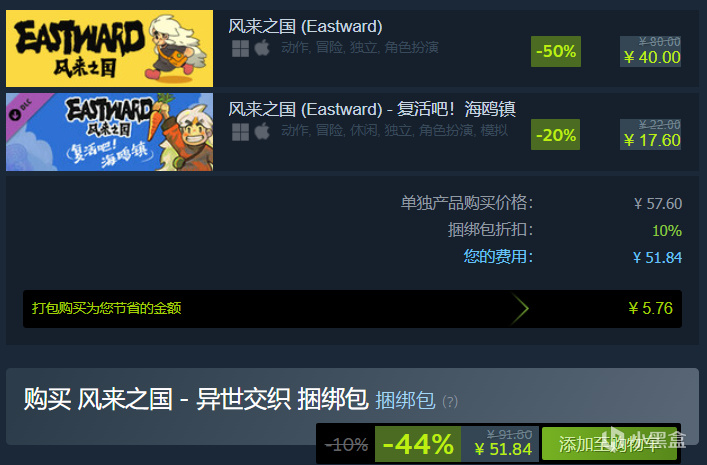Click 添加至购物车 add to cart button
The image size is (707, 465).
coord(610,444)
